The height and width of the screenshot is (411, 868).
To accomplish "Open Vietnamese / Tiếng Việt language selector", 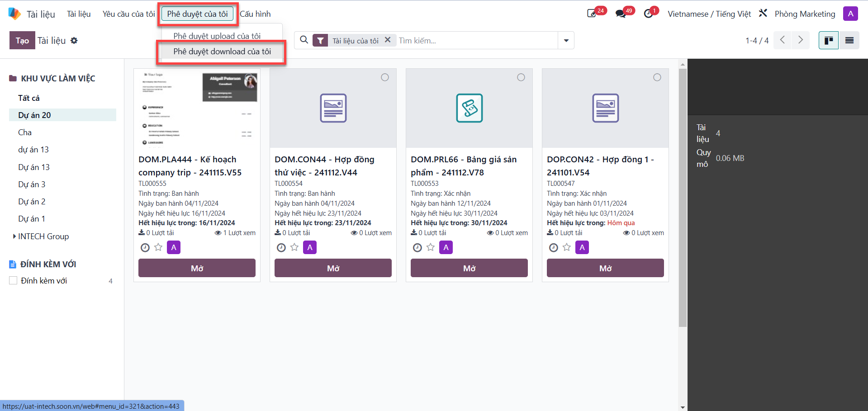I will coord(709,14).
